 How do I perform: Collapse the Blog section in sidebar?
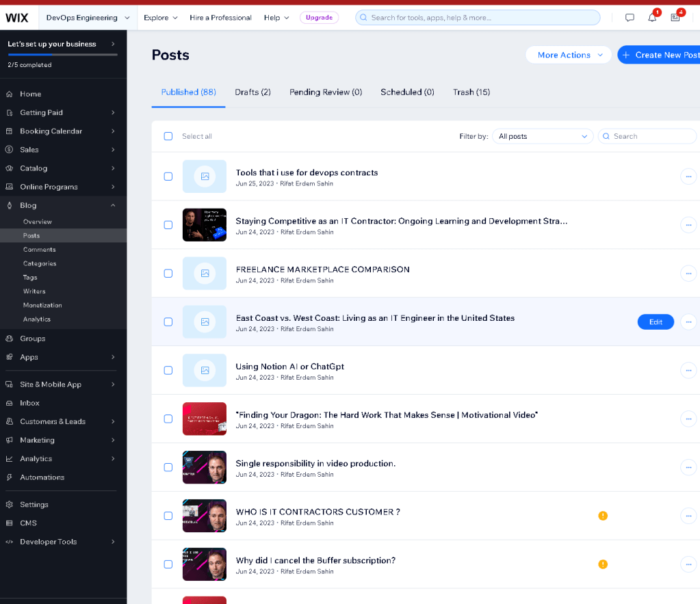tap(113, 205)
